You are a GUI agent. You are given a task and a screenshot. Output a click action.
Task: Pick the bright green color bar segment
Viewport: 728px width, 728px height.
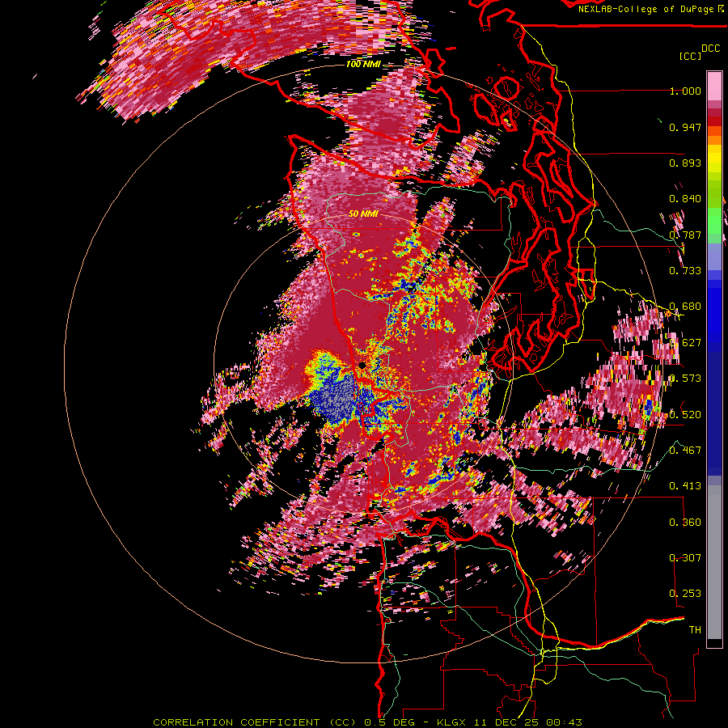coord(714,221)
